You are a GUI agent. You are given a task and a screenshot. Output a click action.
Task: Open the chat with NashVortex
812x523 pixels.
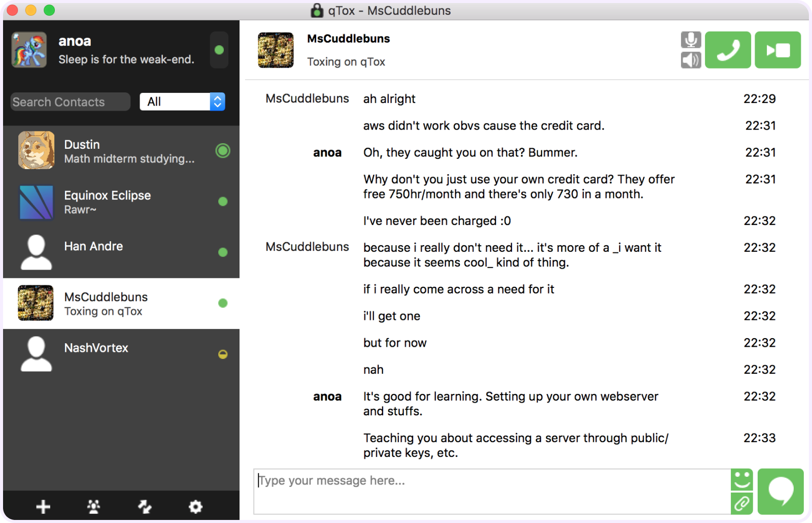click(121, 354)
